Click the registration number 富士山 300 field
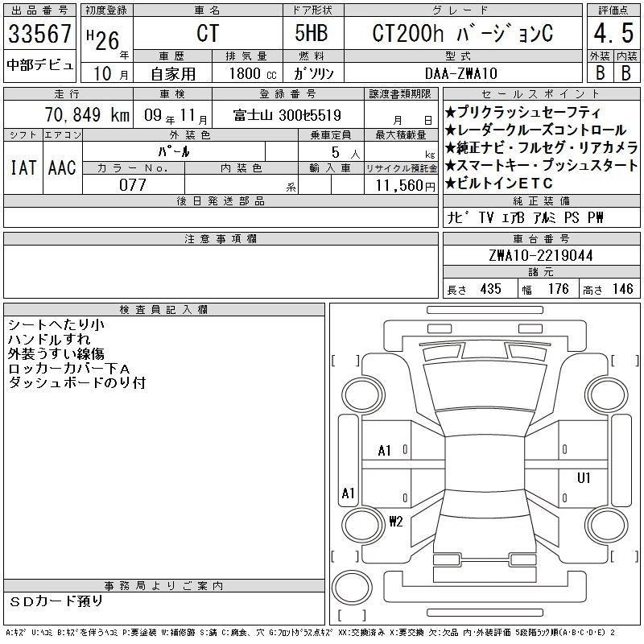The height and width of the screenshot is (644, 644). coord(287,115)
